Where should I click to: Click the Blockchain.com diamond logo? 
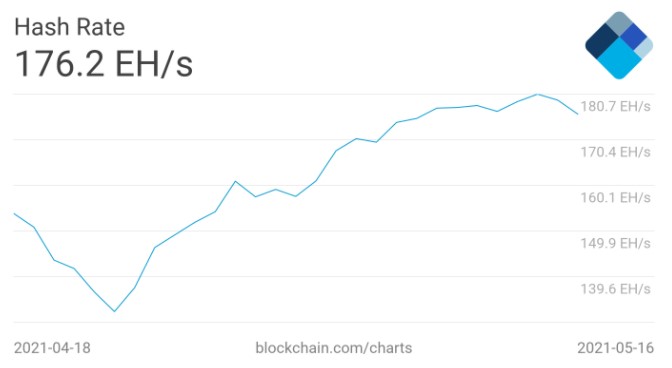click(619, 45)
